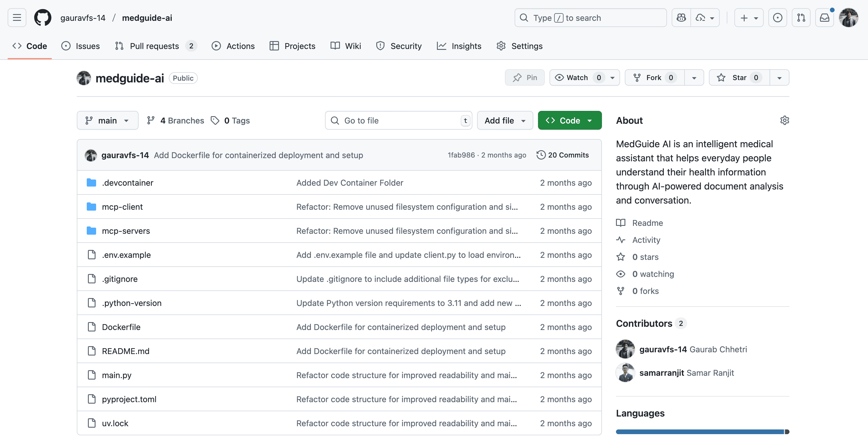
Task: Open the Contributors section heading link
Action: (651, 323)
